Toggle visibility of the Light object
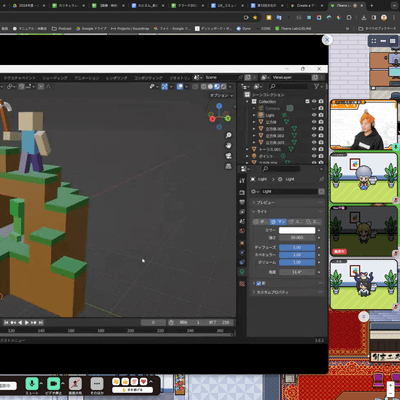This screenshot has width=400, height=400. click(x=314, y=115)
